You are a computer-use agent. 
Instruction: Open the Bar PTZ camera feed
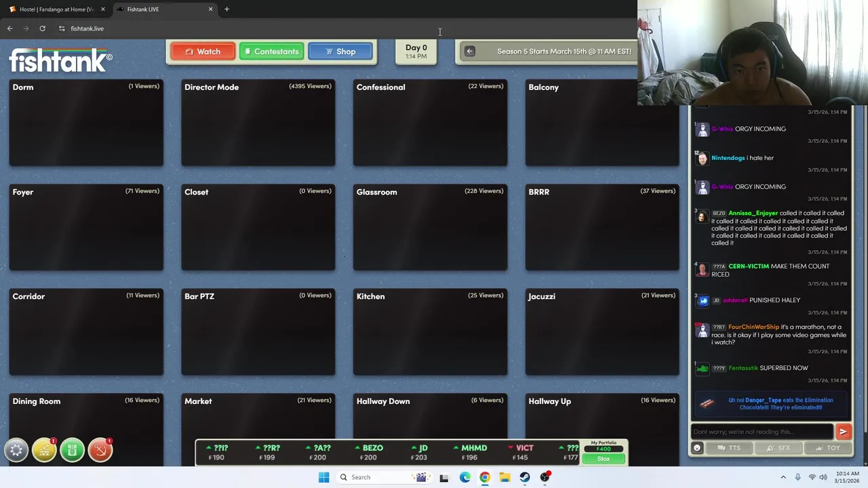coord(258,332)
